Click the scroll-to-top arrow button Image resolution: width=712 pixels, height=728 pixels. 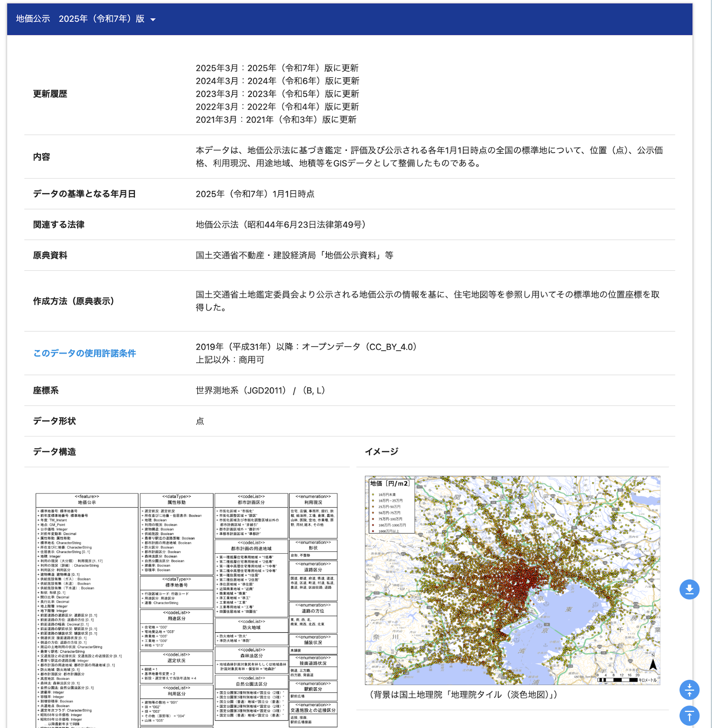pyautogui.click(x=689, y=715)
